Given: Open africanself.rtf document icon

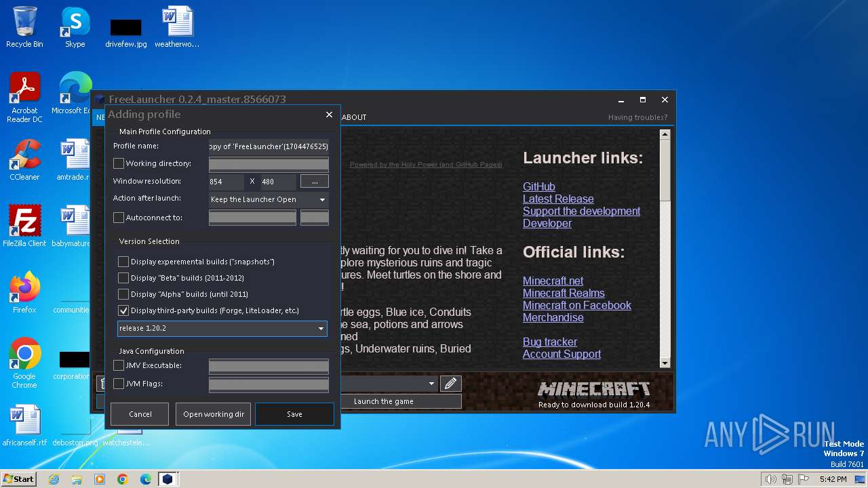Looking at the screenshot, I should [x=24, y=426].
